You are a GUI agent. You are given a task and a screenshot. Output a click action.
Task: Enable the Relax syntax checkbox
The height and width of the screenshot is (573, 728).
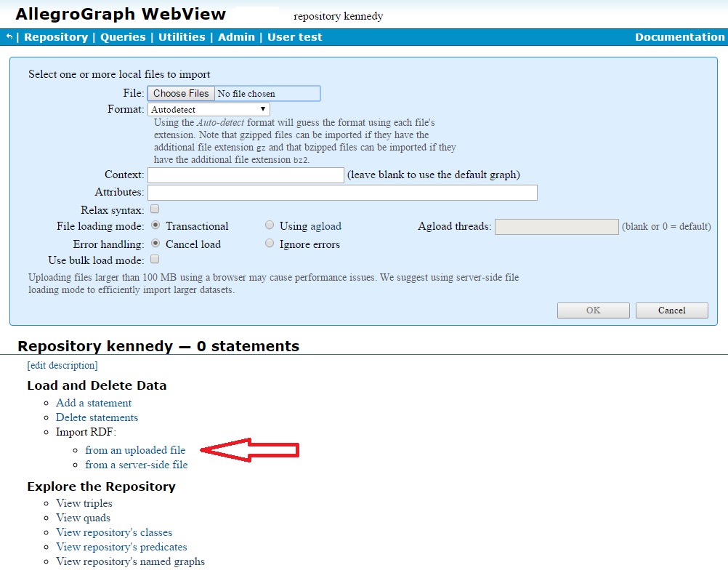(155, 209)
